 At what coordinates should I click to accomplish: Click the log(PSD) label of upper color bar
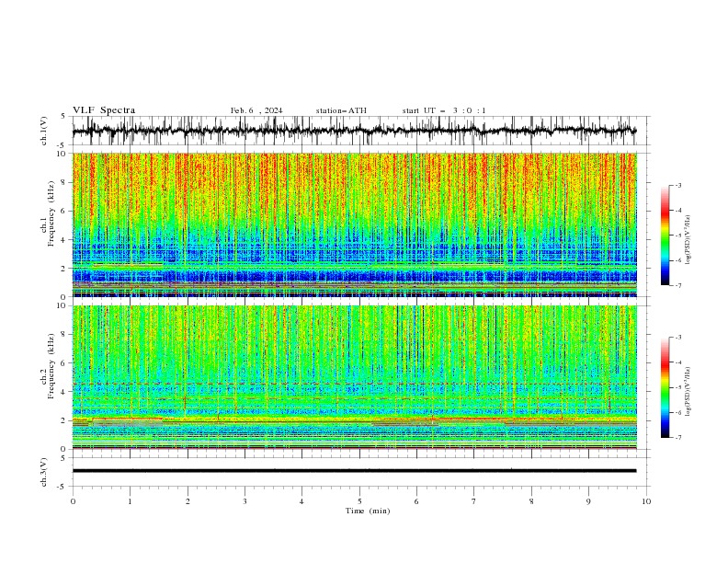[688, 240]
